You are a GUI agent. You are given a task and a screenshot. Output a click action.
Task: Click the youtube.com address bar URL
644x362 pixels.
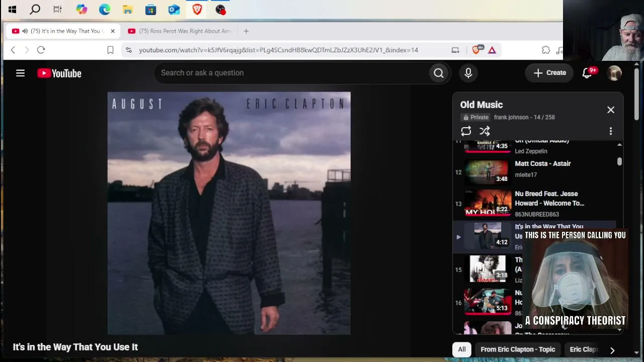[x=278, y=50]
